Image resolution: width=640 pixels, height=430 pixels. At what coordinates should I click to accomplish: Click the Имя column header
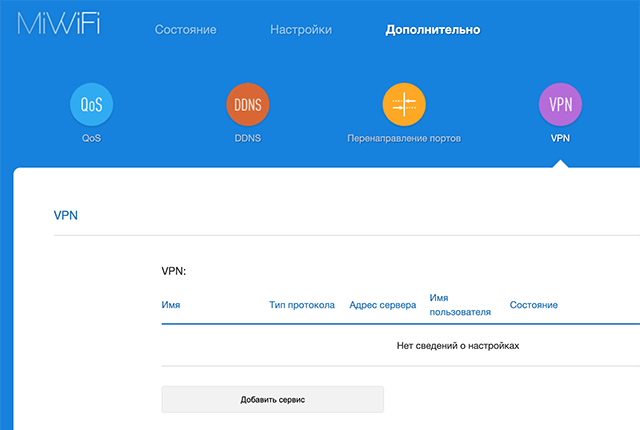click(171, 305)
